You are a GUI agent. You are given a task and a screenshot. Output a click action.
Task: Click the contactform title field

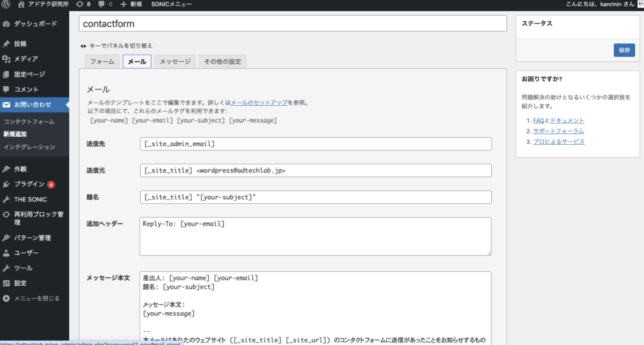pyautogui.click(x=292, y=24)
